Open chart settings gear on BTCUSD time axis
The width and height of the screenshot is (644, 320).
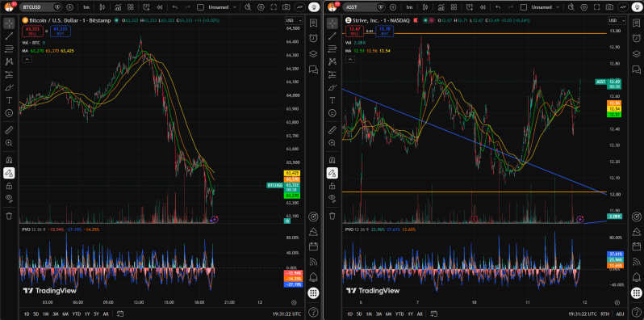tap(294, 302)
